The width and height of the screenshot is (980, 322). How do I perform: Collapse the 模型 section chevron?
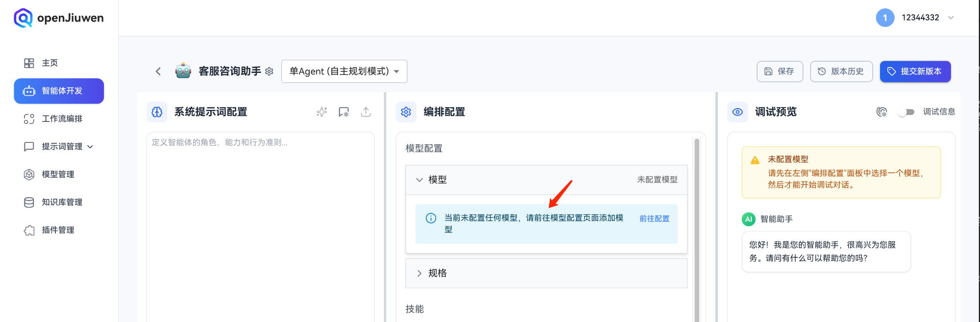pos(419,180)
